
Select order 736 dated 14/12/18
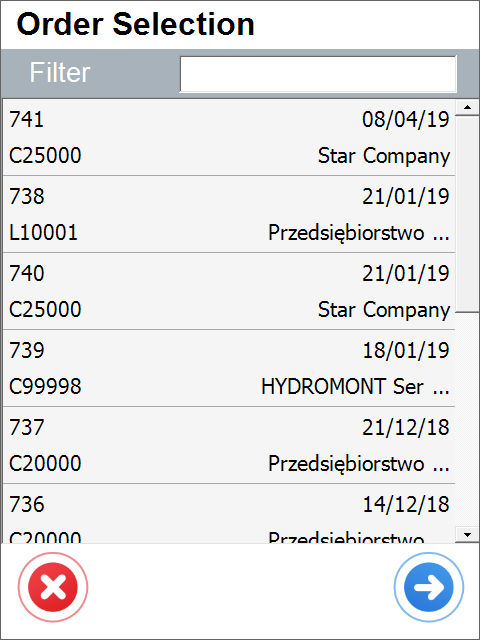pyautogui.click(x=229, y=514)
